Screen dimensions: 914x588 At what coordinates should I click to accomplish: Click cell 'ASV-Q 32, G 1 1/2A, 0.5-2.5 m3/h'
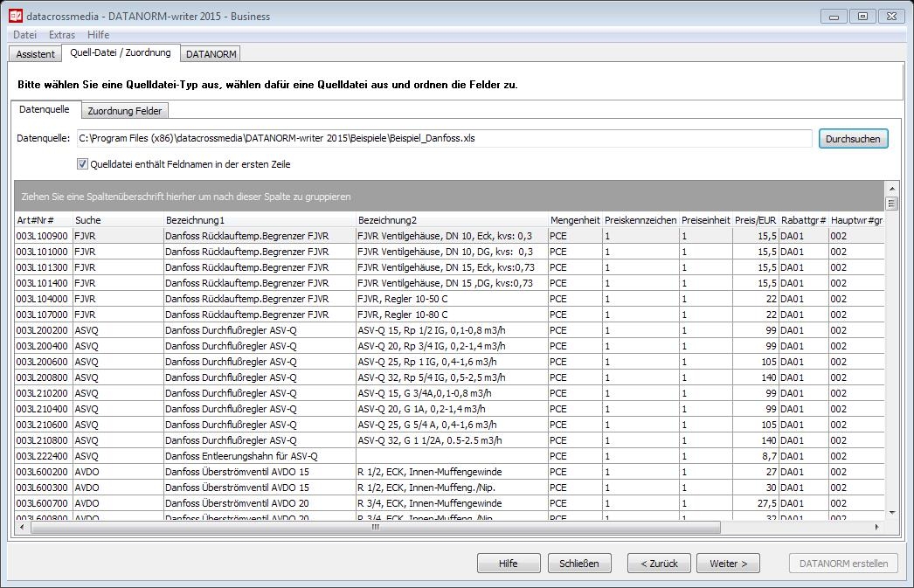[x=452, y=440]
